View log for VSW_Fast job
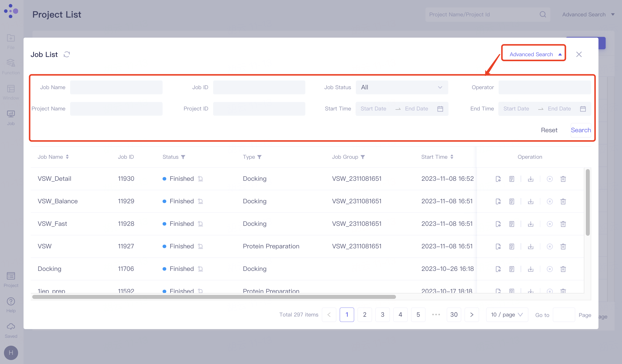This screenshot has width=622, height=364. pos(511,224)
